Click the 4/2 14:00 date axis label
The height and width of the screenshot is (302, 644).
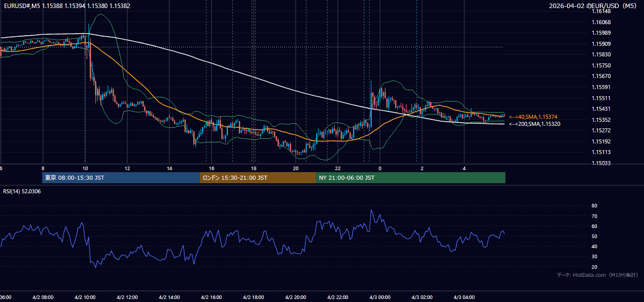[x=169, y=297]
